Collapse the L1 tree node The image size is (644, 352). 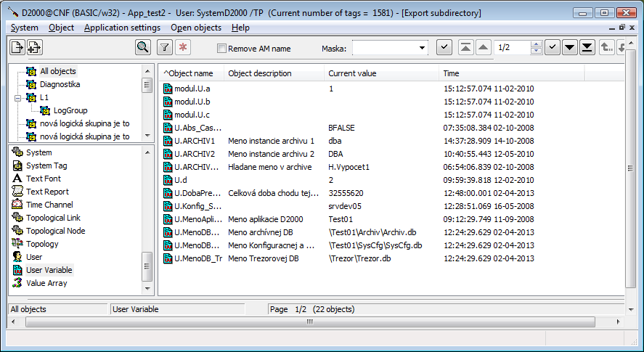[17, 97]
